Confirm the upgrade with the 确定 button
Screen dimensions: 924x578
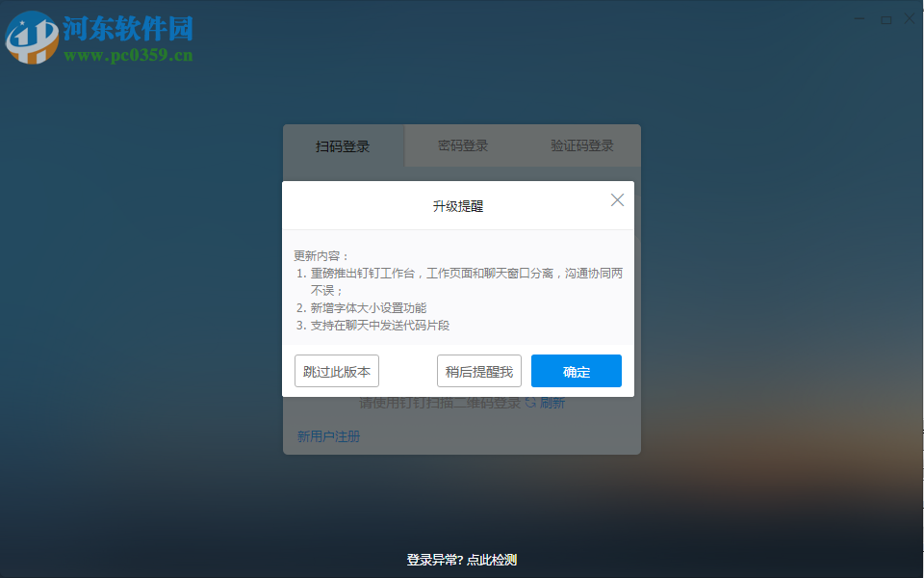click(577, 371)
